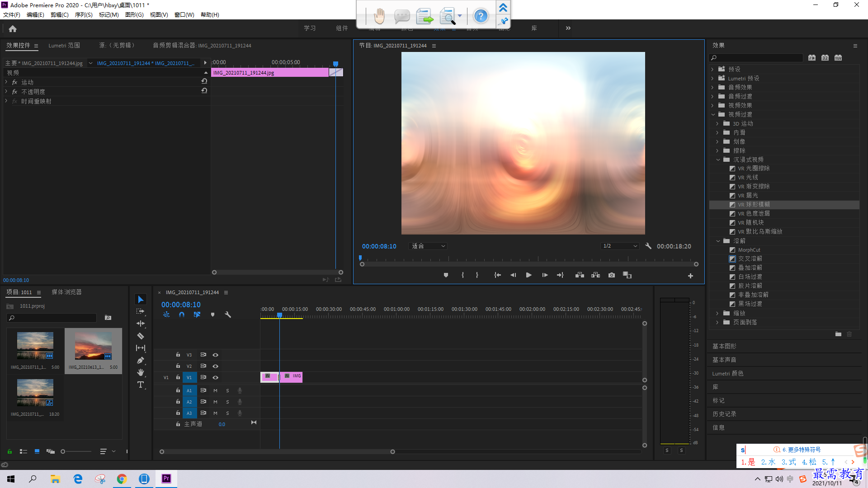The width and height of the screenshot is (868, 488).
Task: Open the 历史记录 panel
Action: [724, 414]
